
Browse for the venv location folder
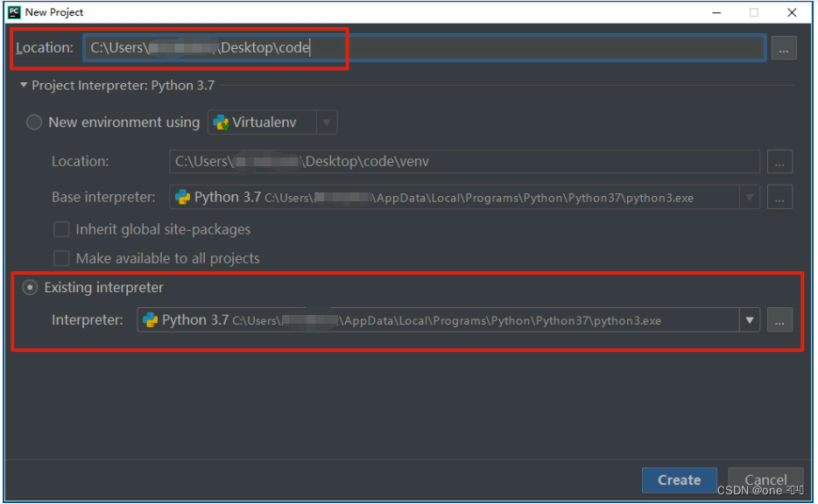779,162
